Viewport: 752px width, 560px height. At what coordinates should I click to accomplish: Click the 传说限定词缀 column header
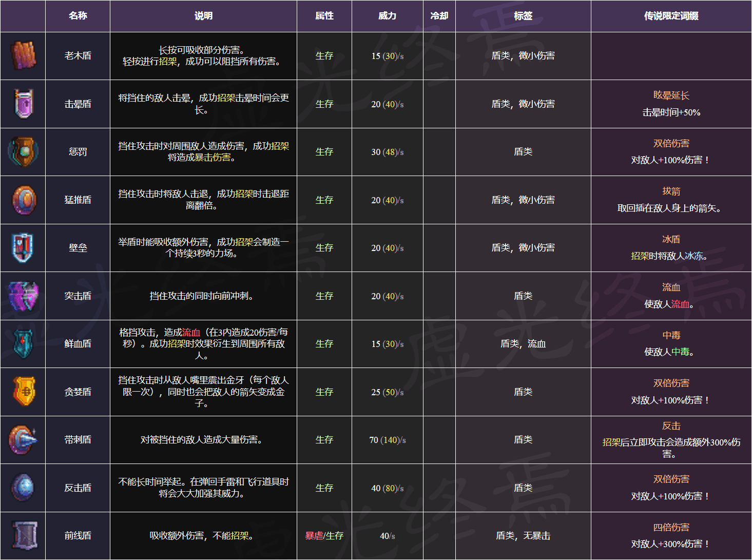[671, 16]
